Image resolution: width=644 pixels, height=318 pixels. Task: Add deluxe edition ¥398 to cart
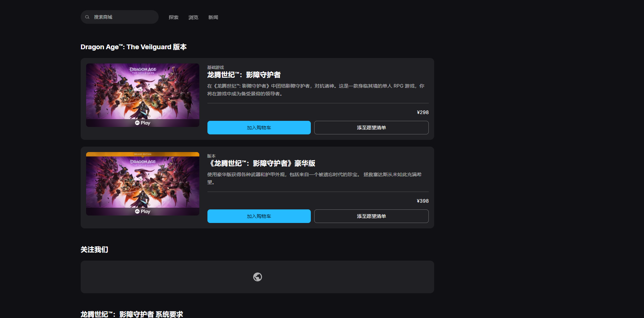point(259,216)
